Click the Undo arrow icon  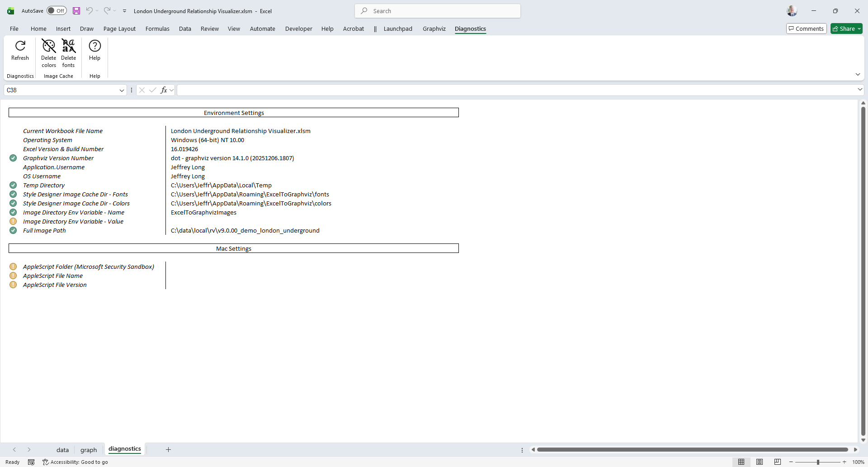click(x=90, y=11)
